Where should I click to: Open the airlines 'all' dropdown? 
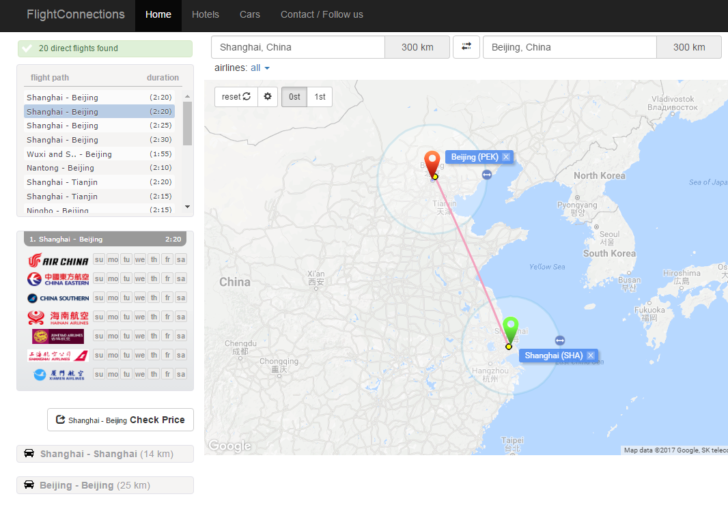(260, 68)
